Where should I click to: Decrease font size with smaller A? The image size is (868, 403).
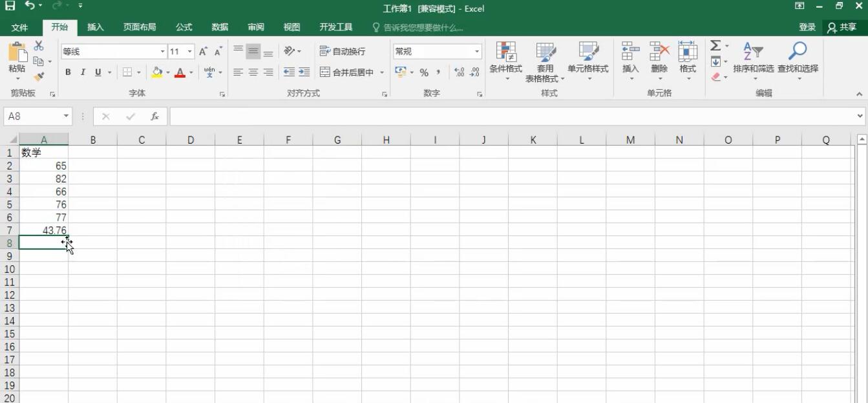[x=218, y=51]
